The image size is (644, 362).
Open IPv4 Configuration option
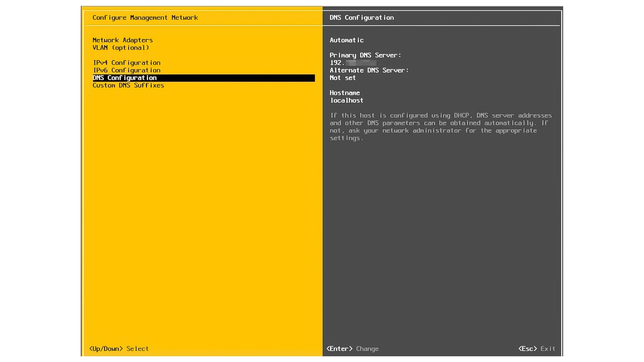126,63
